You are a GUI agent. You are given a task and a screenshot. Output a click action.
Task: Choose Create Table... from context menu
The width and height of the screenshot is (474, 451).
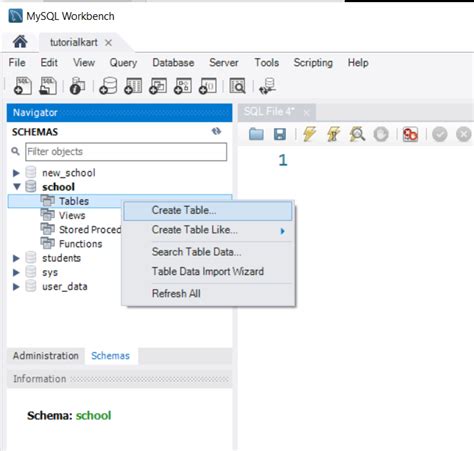tap(208, 211)
